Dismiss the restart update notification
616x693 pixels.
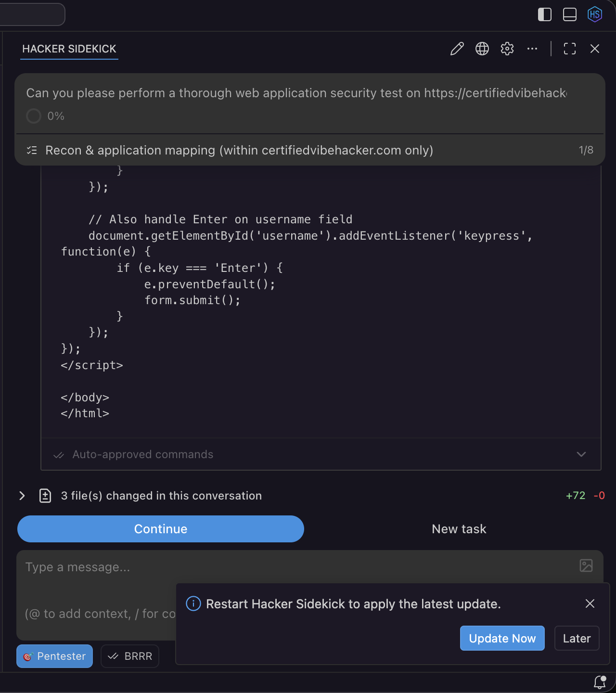(x=590, y=603)
